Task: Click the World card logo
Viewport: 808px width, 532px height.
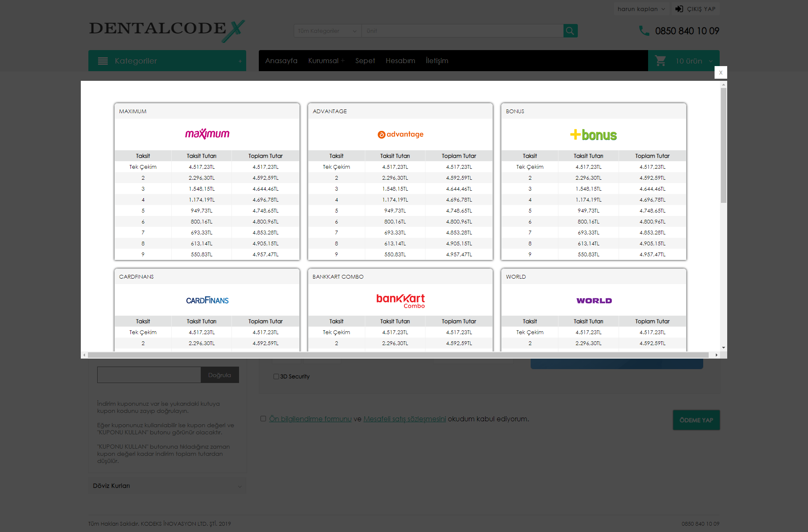Action: click(x=594, y=301)
